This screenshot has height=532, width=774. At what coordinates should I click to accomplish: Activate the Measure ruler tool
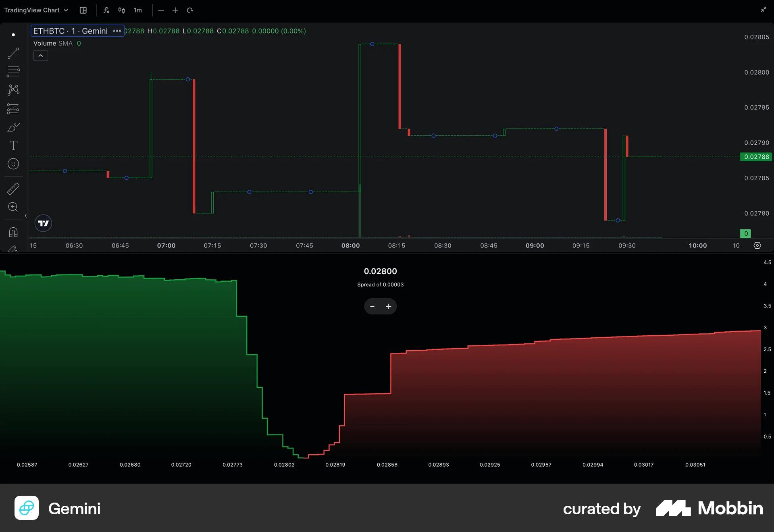[x=13, y=188]
